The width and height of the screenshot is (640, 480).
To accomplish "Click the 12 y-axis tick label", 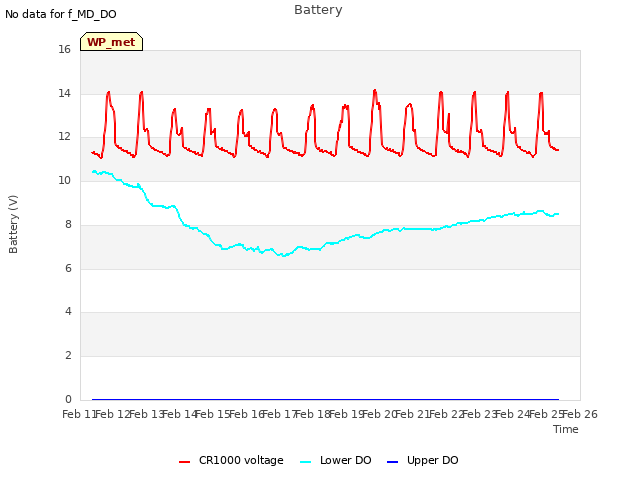I will click(64, 136).
